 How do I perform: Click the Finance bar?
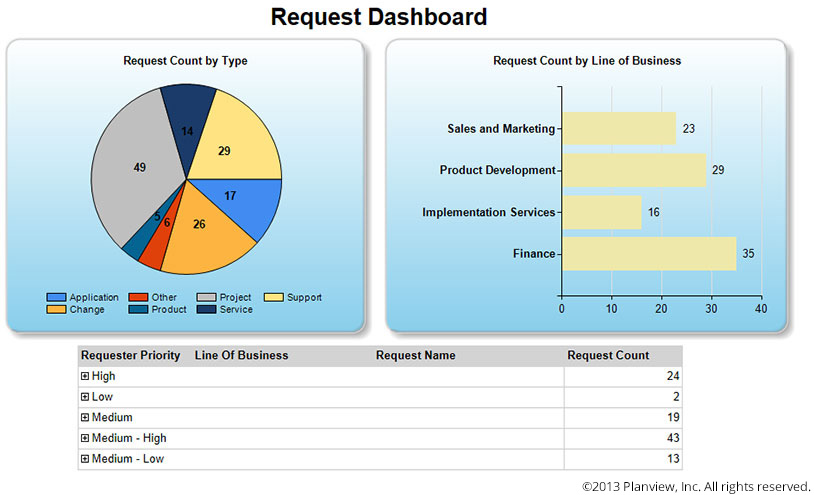click(x=649, y=254)
